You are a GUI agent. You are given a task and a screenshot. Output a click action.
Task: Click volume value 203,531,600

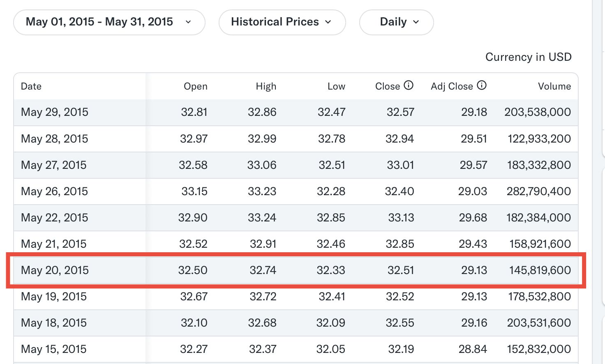(539, 323)
